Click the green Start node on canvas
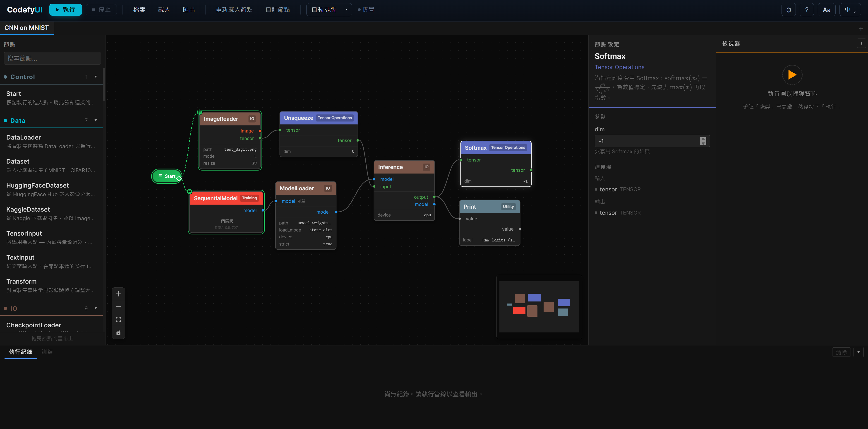The height and width of the screenshot is (429, 868). click(x=166, y=176)
